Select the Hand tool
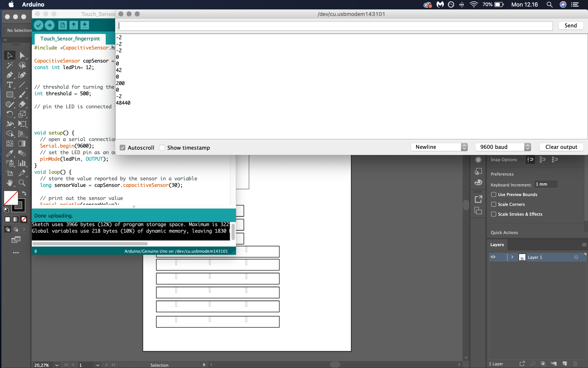This screenshot has height=368, width=588. click(x=9, y=183)
